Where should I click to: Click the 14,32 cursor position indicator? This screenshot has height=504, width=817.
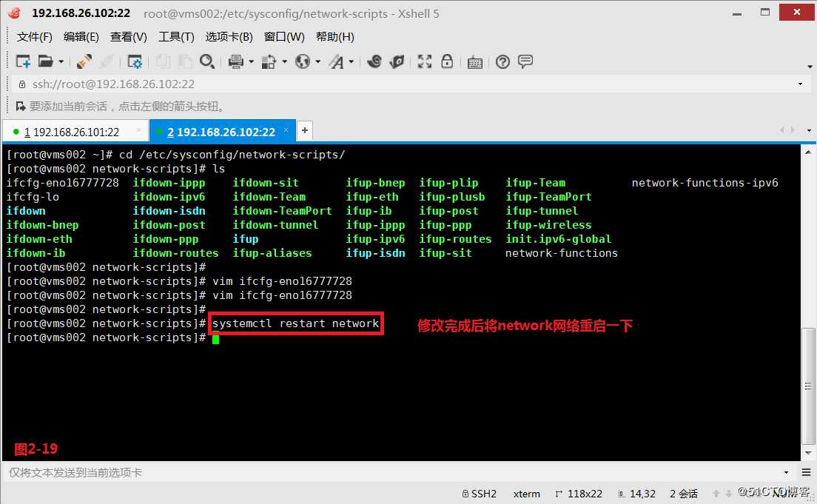coord(636,494)
